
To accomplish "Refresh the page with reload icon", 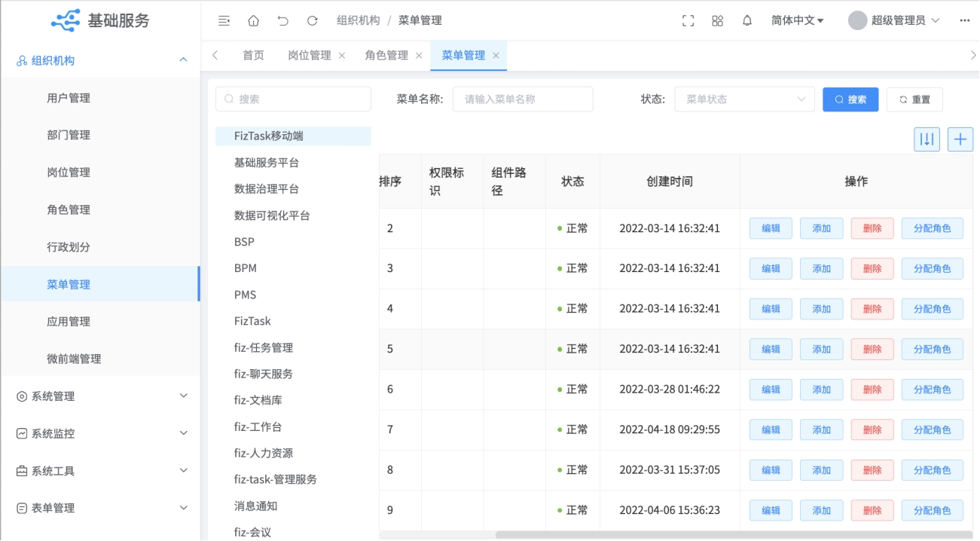I will (x=313, y=20).
